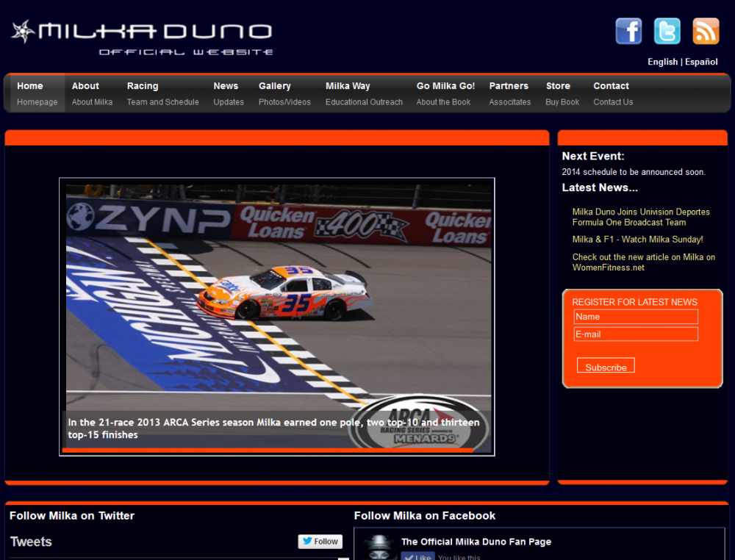This screenshot has width=735, height=560.
Task: Read the Univision Deportes news article
Action: (x=641, y=217)
